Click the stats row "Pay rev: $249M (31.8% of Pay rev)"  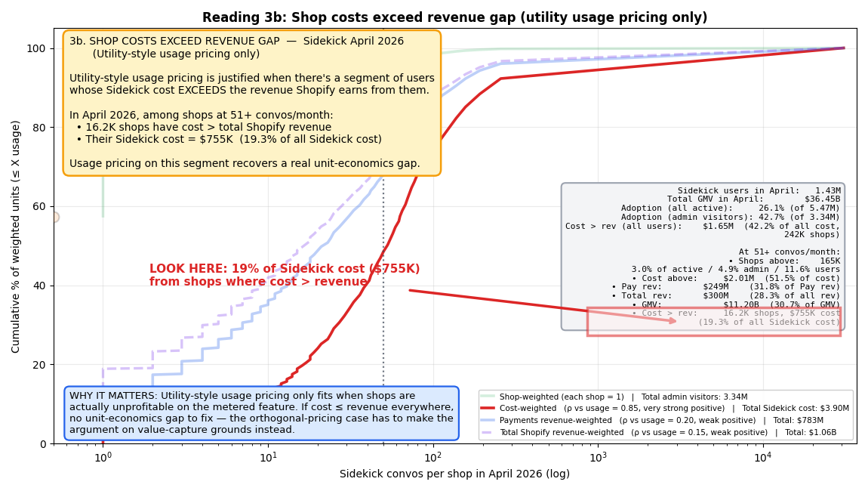(x=726, y=286)
